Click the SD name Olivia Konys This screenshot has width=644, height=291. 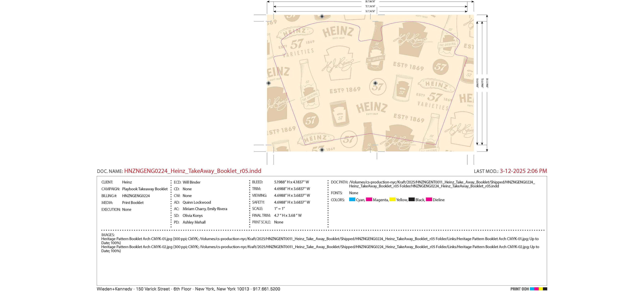(x=193, y=216)
